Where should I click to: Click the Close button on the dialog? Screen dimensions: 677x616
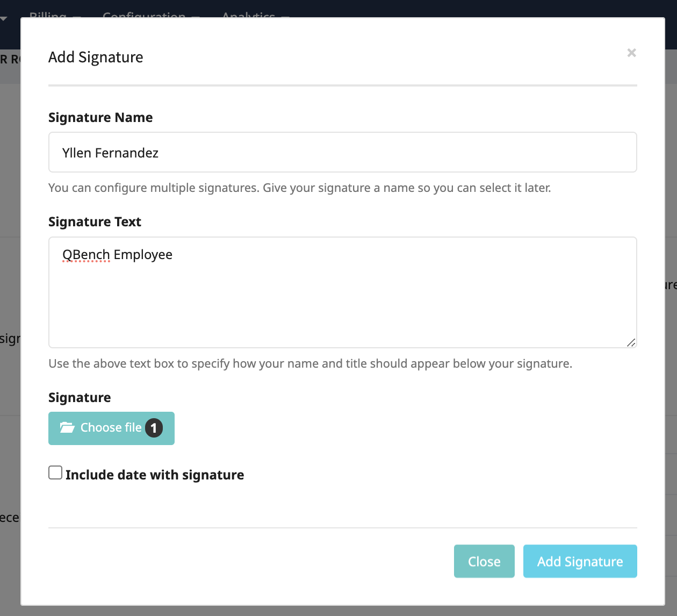click(x=484, y=561)
